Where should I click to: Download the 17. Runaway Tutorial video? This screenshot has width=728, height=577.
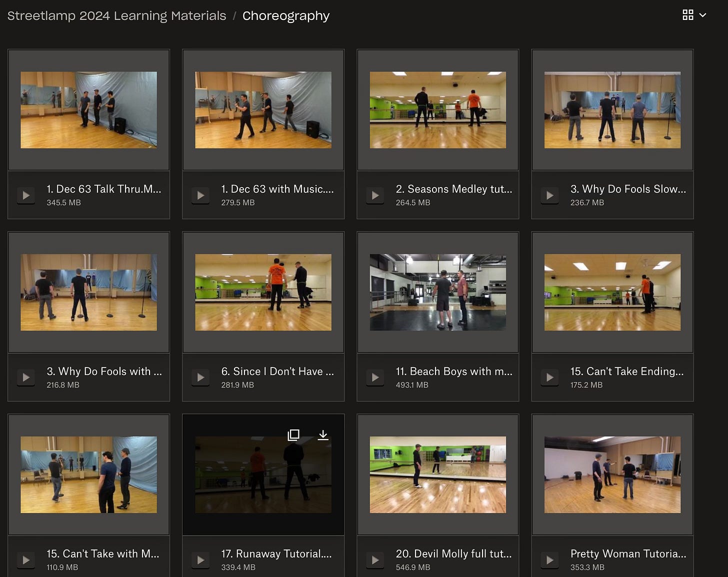(x=323, y=434)
